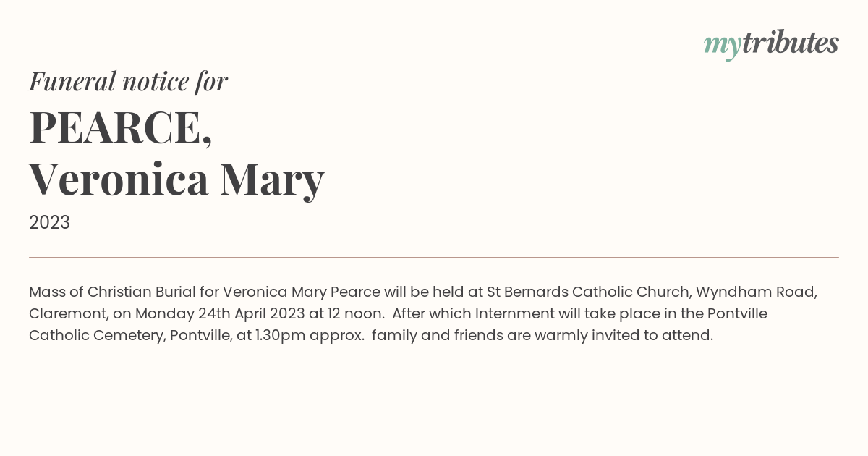This screenshot has width=868, height=456.
Task: Click "warmly invited to attend" text
Action: click(615, 335)
